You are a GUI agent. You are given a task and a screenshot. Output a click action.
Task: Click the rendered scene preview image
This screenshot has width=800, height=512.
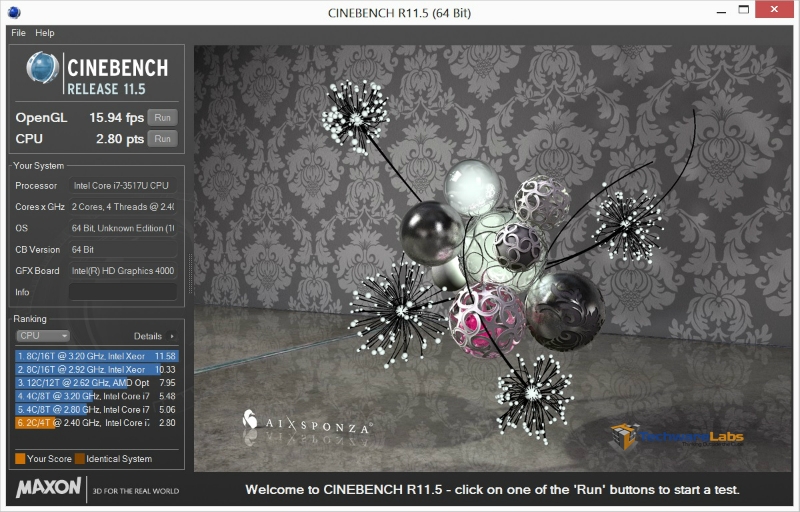(492, 258)
